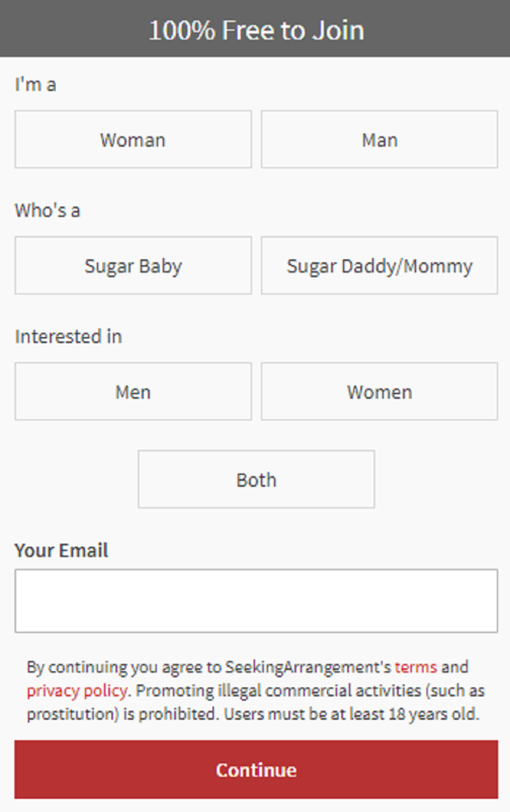Choose Both as interest preference
This screenshot has height=812, width=510.
tap(256, 479)
